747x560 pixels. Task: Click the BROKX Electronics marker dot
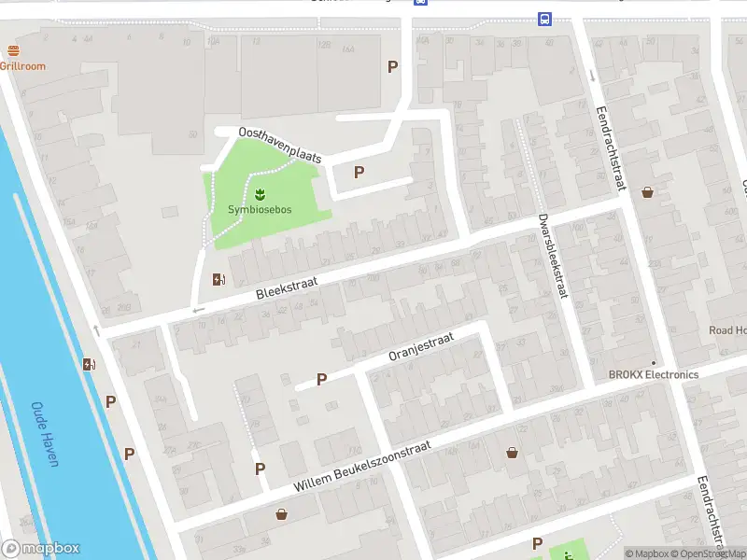654,363
